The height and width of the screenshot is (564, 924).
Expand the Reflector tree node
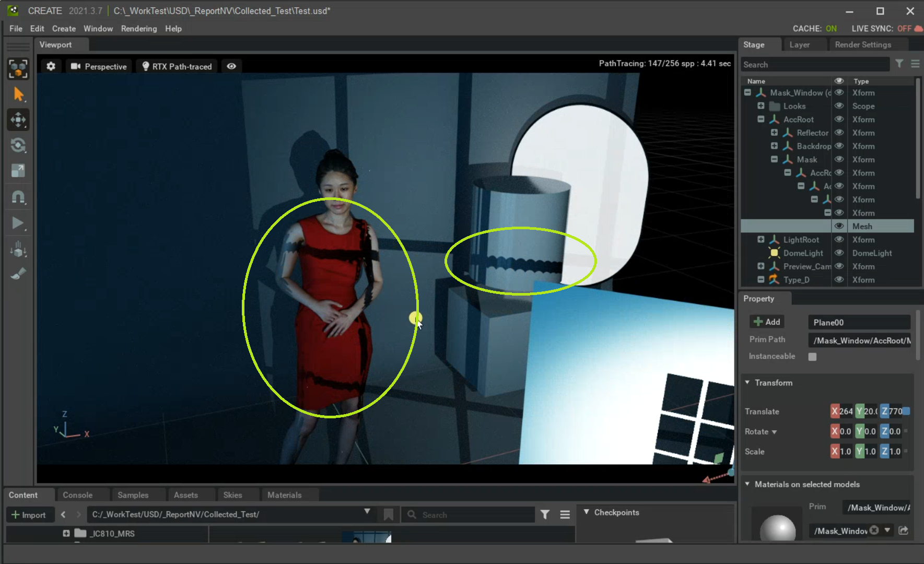774,133
